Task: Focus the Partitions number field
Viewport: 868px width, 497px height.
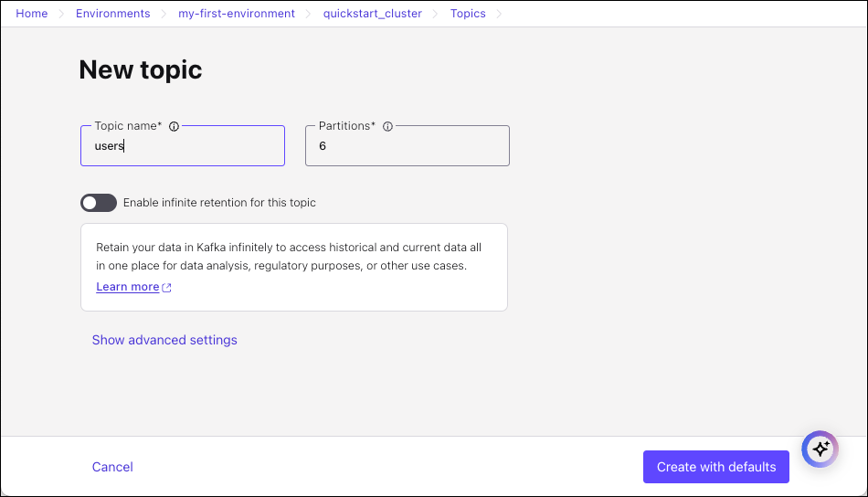Action: pos(408,146)
